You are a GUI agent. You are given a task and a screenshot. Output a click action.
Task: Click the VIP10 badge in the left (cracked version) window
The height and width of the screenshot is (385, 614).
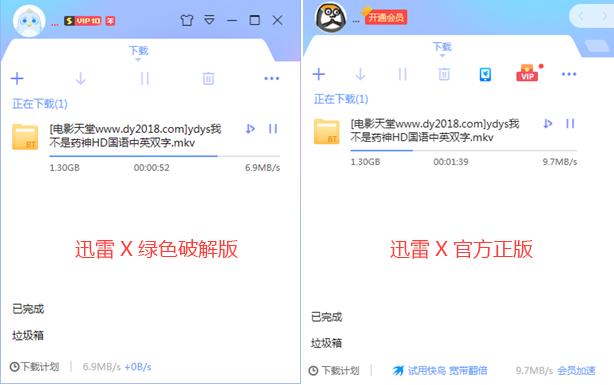tap(83, 21)
